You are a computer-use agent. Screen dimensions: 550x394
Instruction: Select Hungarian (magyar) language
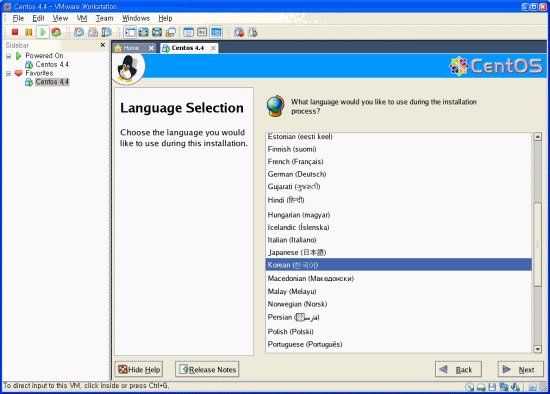399,215
